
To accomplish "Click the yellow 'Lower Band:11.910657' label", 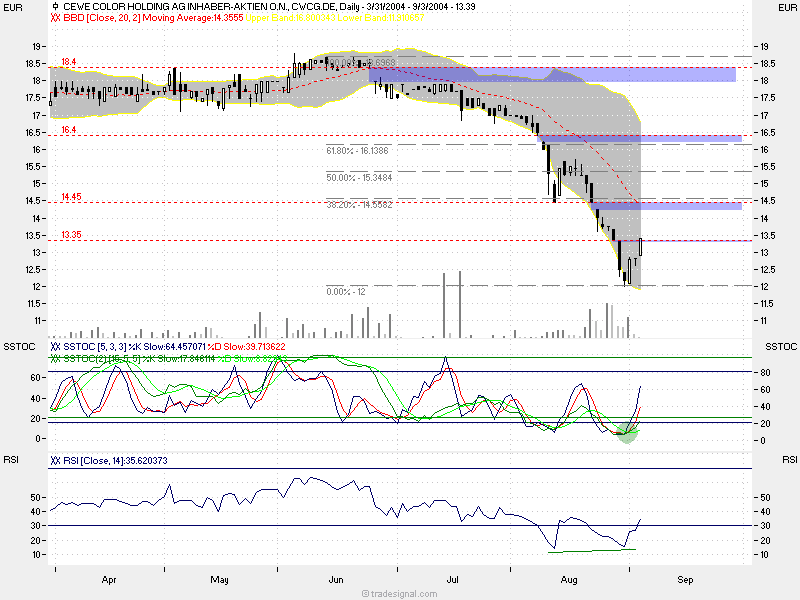I will [x=381, y=18].
